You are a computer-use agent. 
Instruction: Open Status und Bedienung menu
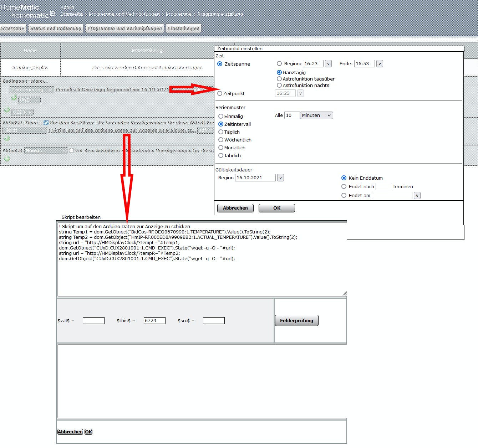(56, 28)
